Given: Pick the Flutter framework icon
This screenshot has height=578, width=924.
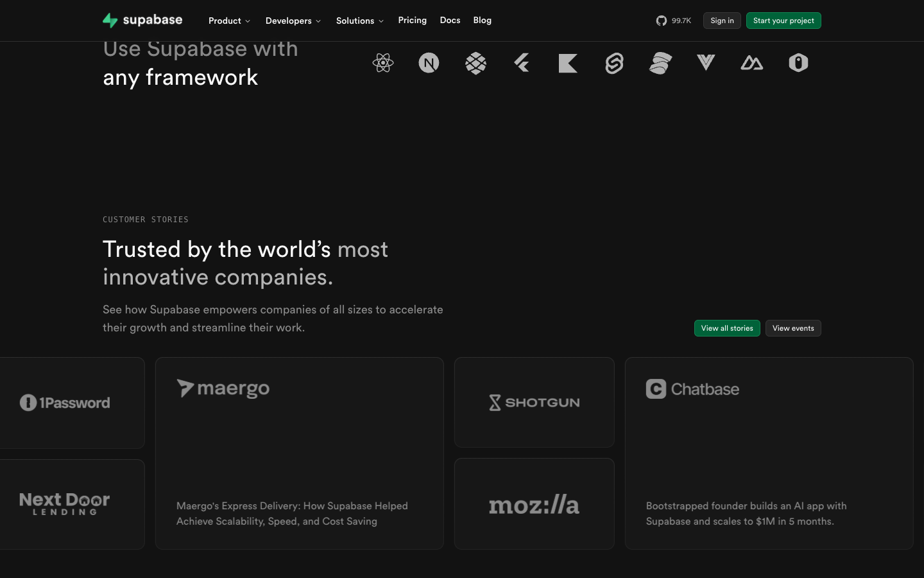Looking at the screenshot, I should pyautogui.click(x=522, y=63).
